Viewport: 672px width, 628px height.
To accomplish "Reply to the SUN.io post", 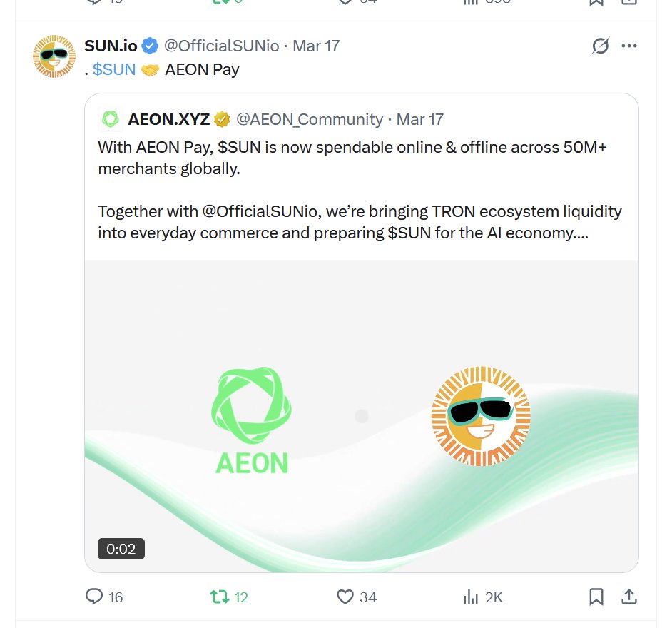I will 94,597.
